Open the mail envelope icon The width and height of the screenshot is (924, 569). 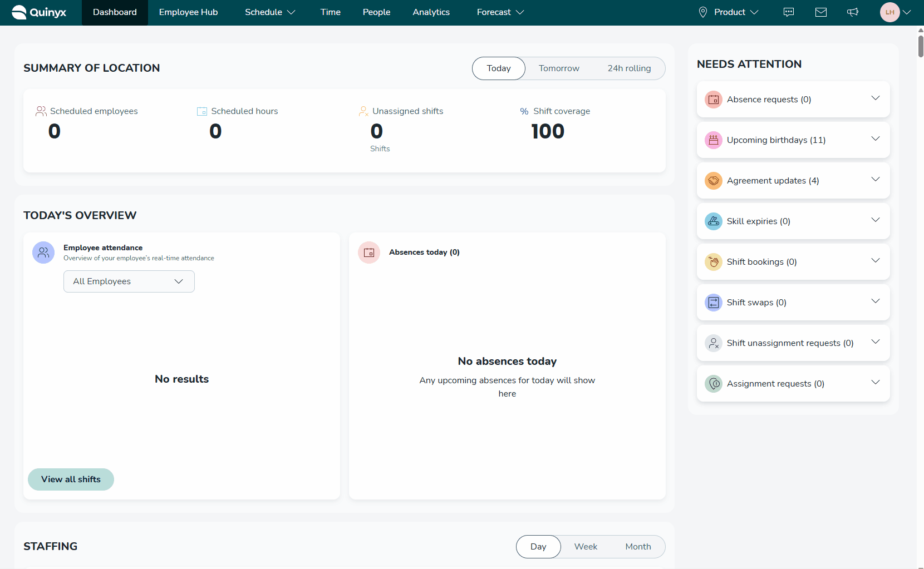pyautogui.click(x=820, y=12)
